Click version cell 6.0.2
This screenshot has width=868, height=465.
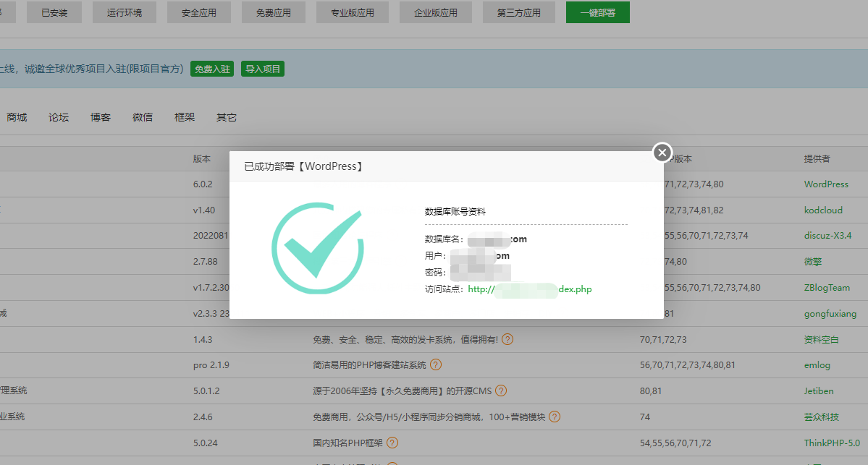point(203,184)
